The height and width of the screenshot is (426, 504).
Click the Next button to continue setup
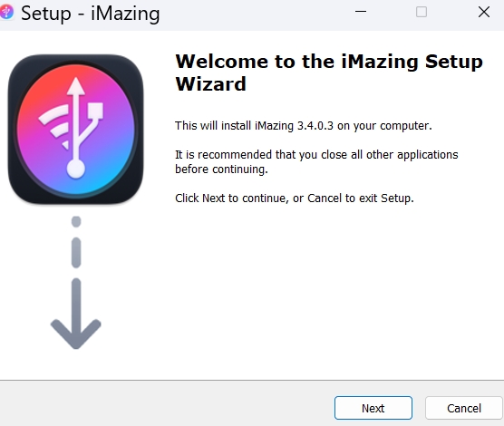point(373,408)
